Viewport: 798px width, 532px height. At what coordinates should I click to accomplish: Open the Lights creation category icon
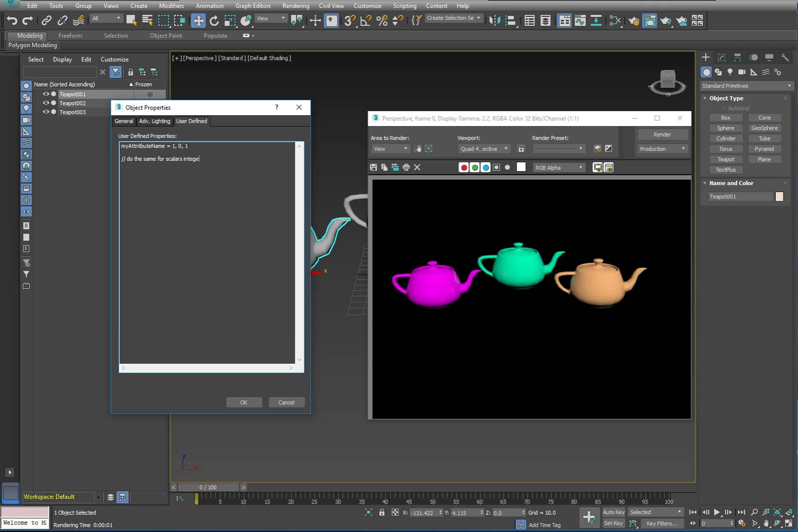coord(730,72)
